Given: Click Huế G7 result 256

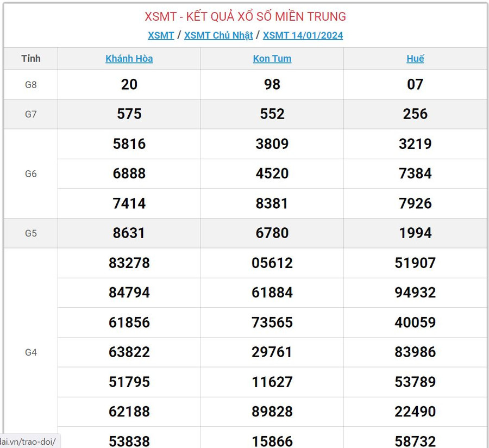Looking at the screenshot, I should pos(415,114).
